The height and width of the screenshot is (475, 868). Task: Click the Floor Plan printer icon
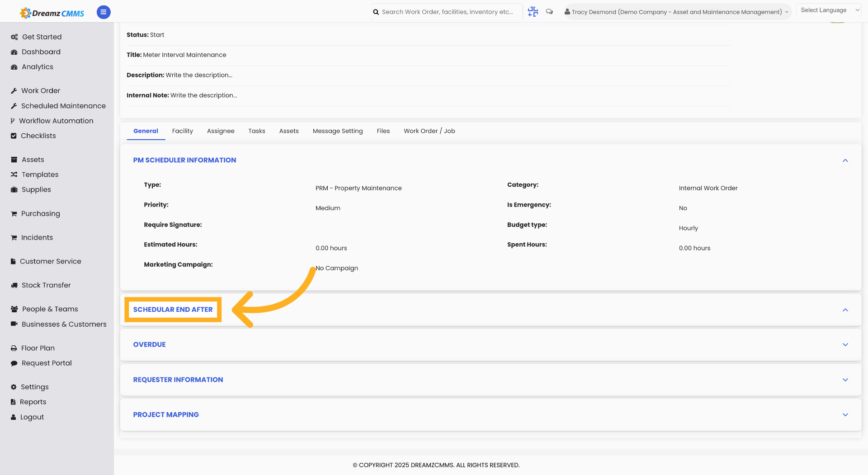click(x=14, y=348)
